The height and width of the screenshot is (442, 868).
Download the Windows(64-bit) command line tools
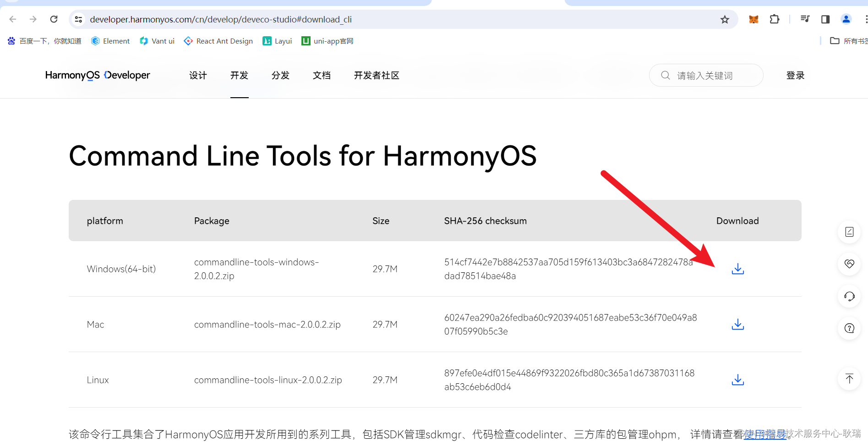point(737,269)
